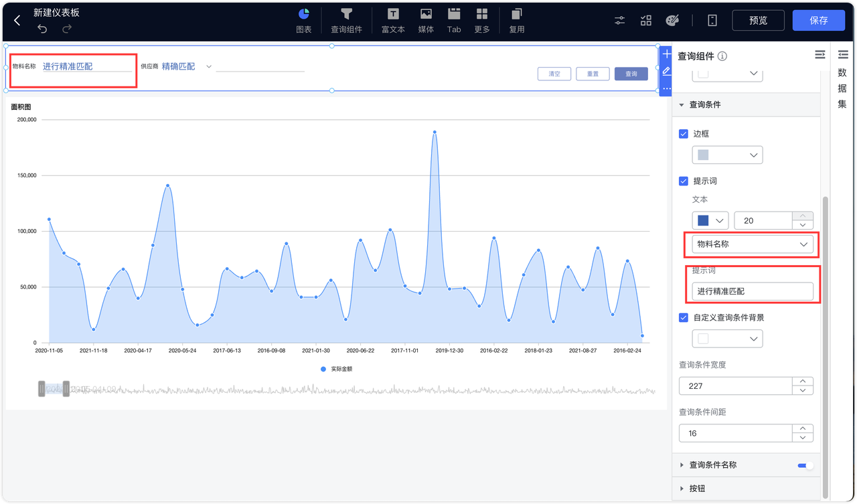Click the pencil edit icon beside component
The image size is (857, 504).
pos(666,70)
